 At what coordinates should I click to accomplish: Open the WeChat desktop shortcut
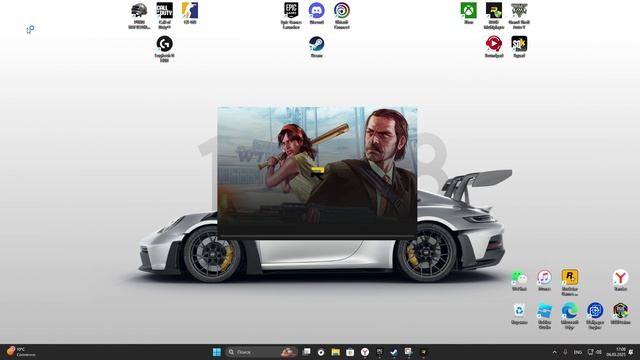(x=519, y=280)
